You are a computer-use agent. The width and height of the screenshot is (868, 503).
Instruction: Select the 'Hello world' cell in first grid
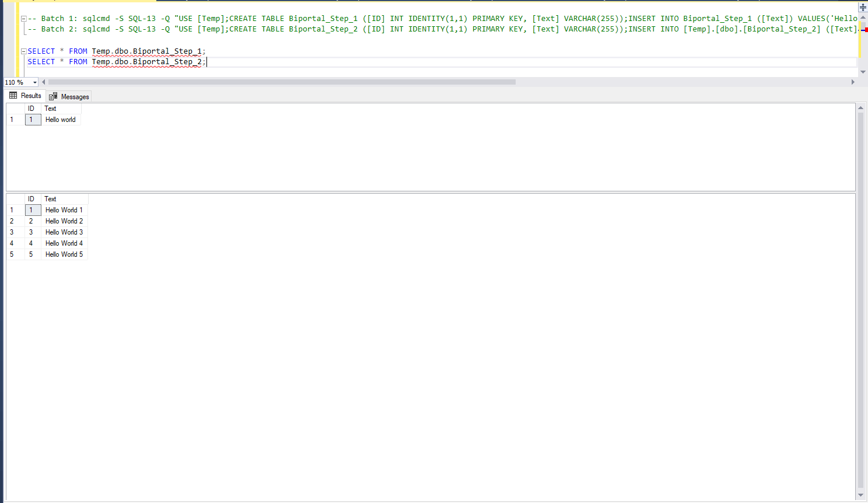tap(61, 120)
